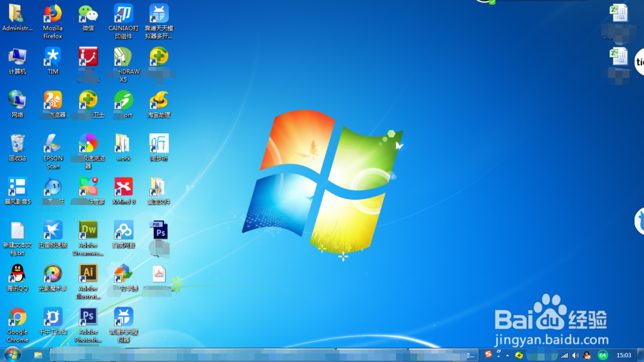Open the lower Excel file on right side
This screenshot has height=362, width=644.
618,64
